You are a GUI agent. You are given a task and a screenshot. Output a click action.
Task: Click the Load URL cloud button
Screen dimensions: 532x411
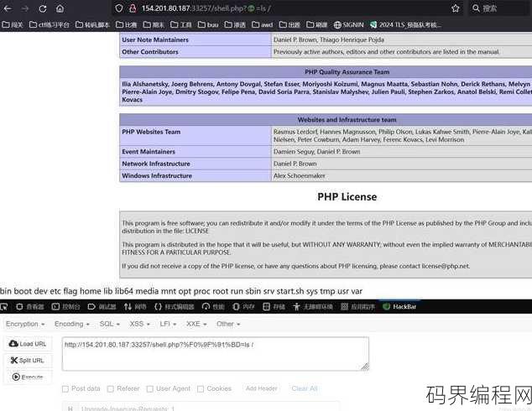pyautogui.click(x=28, y=344)
